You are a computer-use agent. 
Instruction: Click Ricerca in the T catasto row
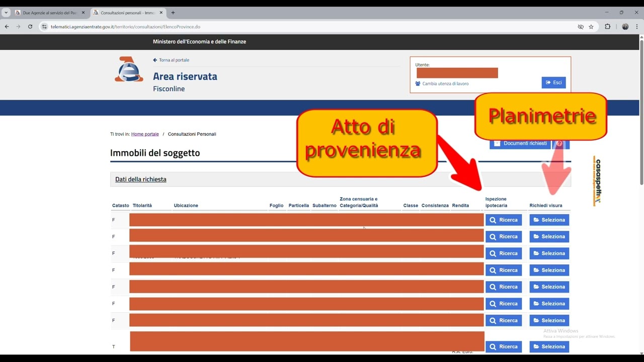pos(504,346)
